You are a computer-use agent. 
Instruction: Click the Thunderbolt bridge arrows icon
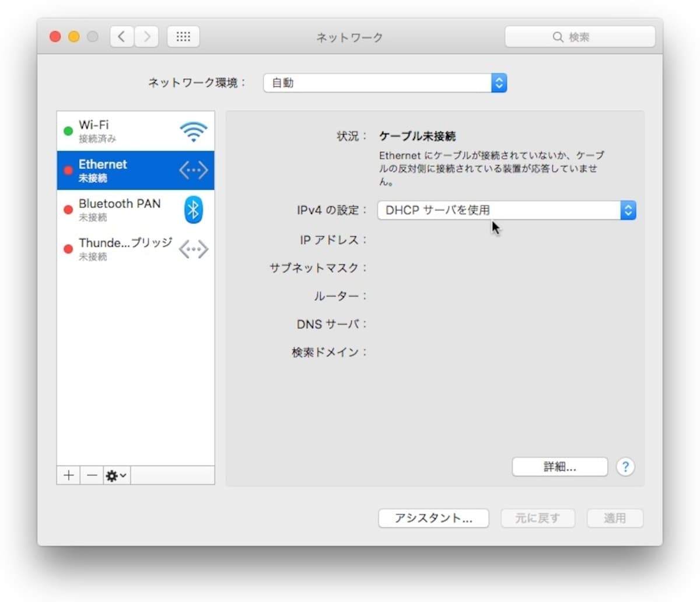tap(193, 249)
